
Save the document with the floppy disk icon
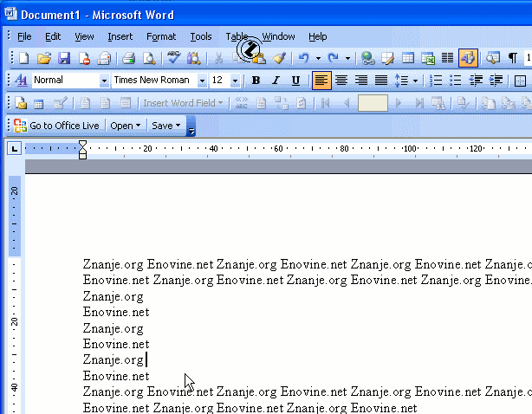click(64, 58)
